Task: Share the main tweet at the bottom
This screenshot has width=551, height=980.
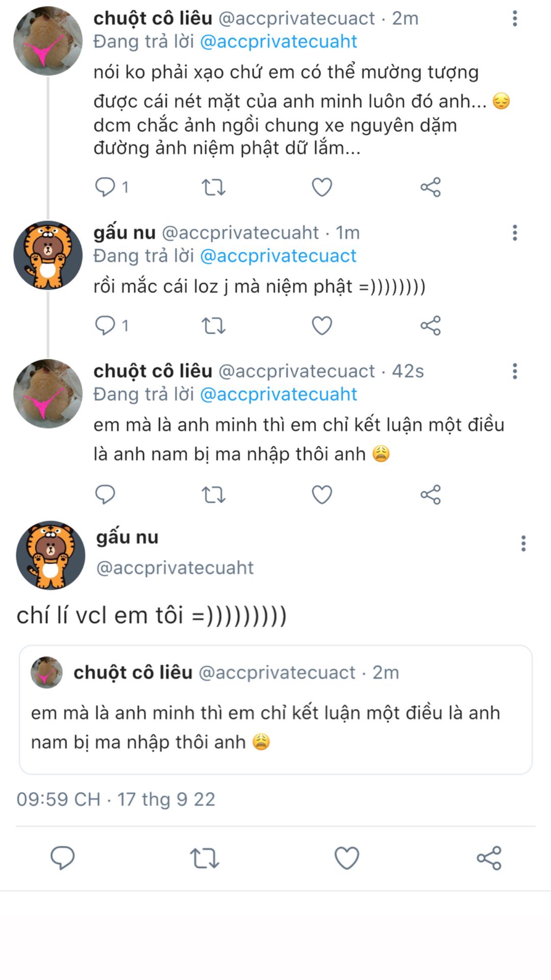Action: click(489, 857)
